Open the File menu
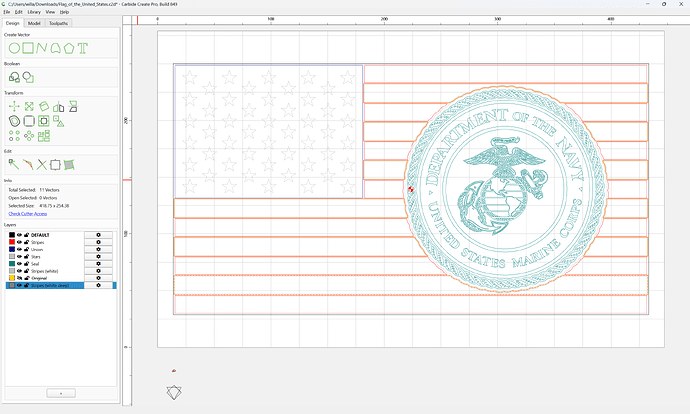The height and width of the screenshot is (414, 690). tap(7, 12)
